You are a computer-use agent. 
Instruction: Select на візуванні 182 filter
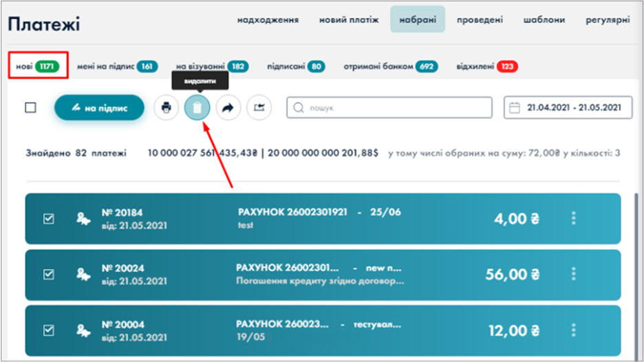213,66
